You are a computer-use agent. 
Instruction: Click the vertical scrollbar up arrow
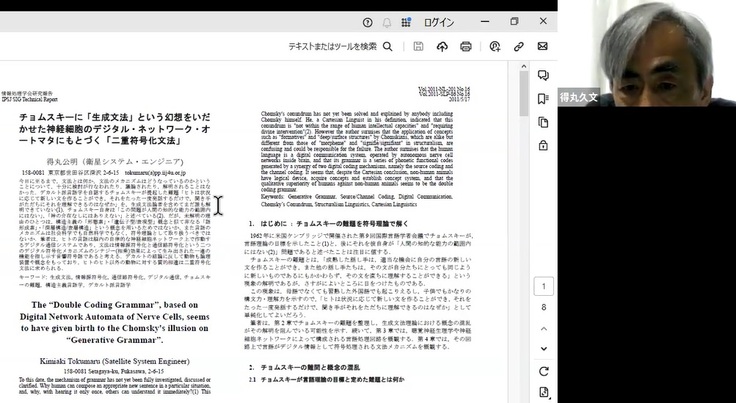pyautogui.click(x=523, y=67)
